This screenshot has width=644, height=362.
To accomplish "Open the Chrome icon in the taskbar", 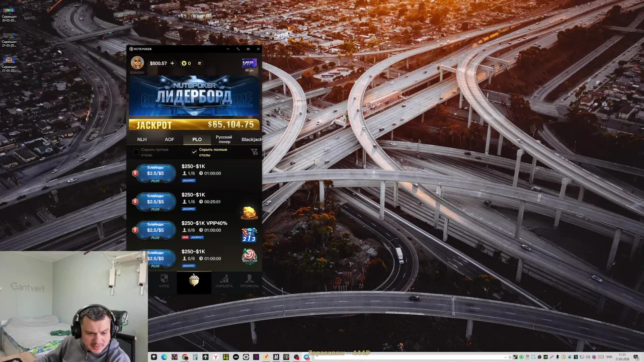I will click(x=185, y=357).
